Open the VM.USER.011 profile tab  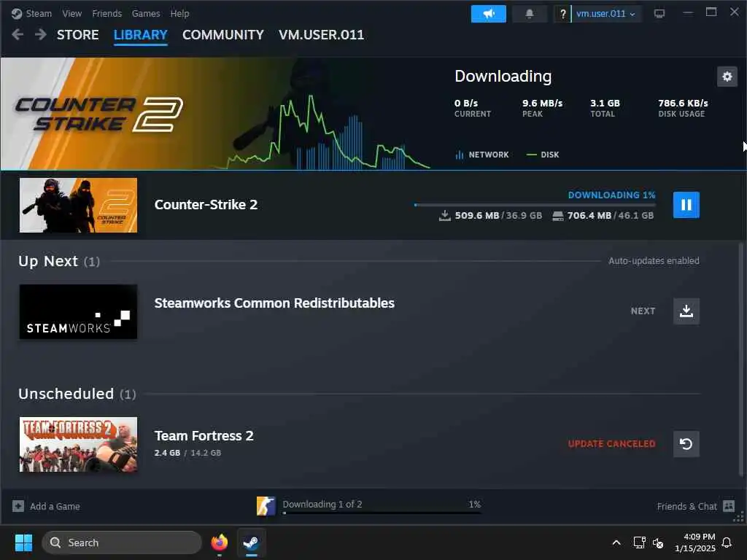321,35
